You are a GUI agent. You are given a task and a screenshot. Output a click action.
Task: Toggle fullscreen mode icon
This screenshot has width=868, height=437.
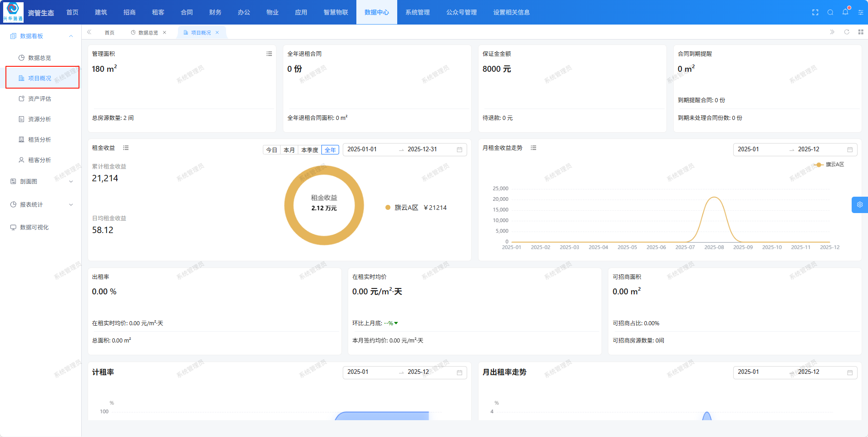coord(815,12)
